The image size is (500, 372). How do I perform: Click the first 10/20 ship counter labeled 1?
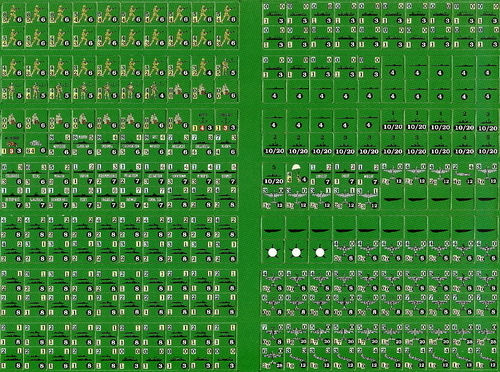point(393,121)
